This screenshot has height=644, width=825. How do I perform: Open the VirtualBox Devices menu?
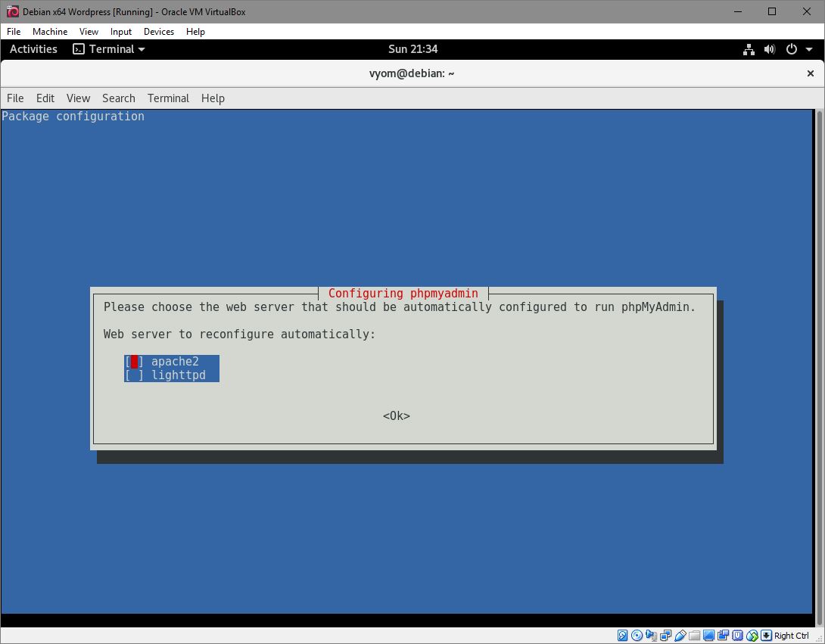point(159,32)
